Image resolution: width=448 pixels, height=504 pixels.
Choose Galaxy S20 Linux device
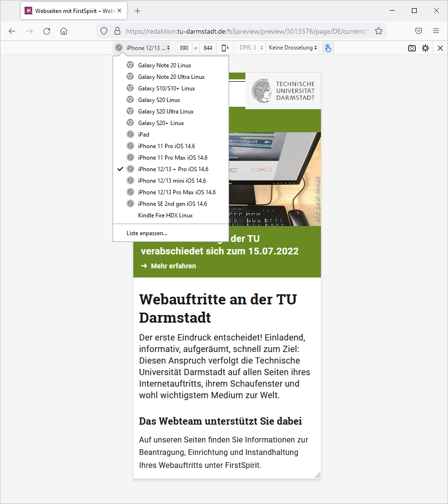point(171,100)
